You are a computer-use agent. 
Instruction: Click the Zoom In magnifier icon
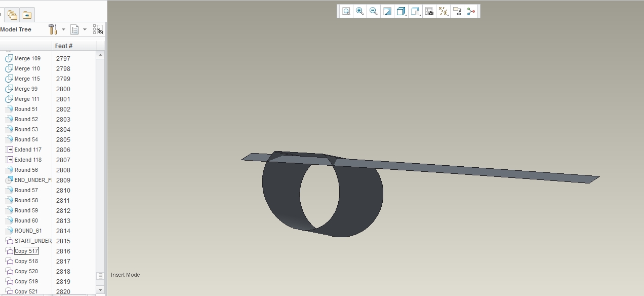pyautogui.click(x=360, y=11)
